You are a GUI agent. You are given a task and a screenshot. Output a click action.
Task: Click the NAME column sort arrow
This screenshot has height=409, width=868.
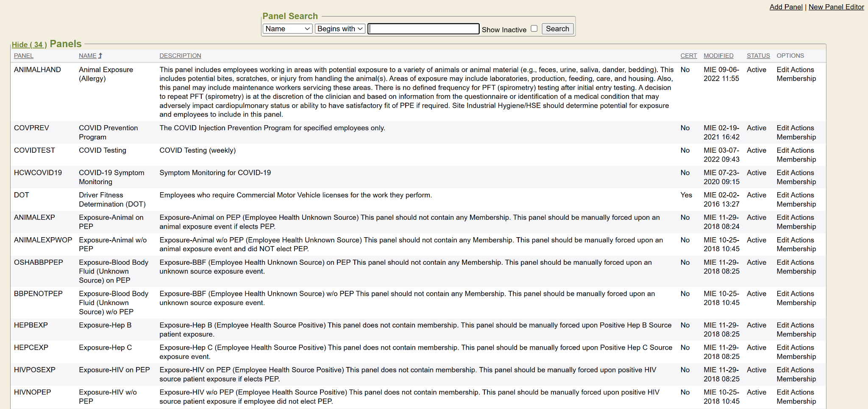(100, 56)
